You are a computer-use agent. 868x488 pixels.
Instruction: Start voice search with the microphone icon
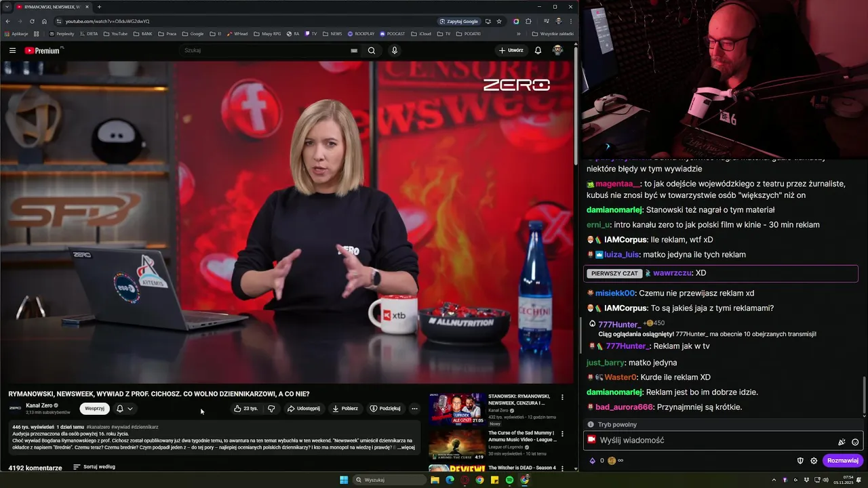[395, 50]
